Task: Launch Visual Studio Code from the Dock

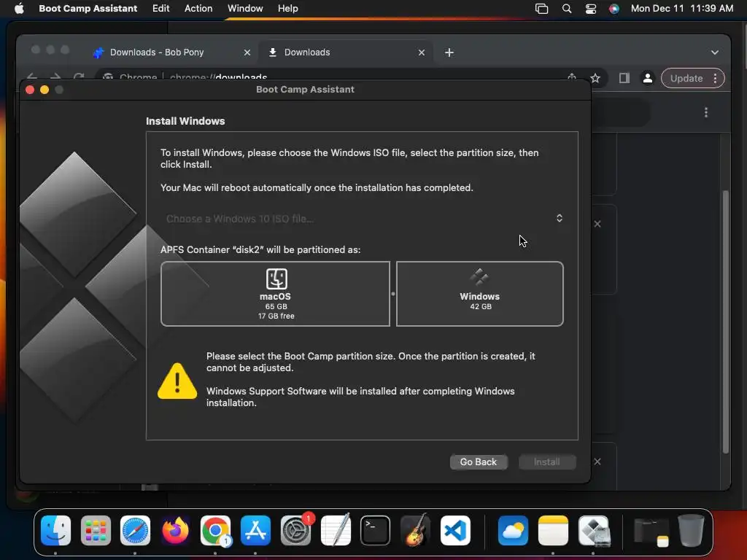Action: coord(455,530)
